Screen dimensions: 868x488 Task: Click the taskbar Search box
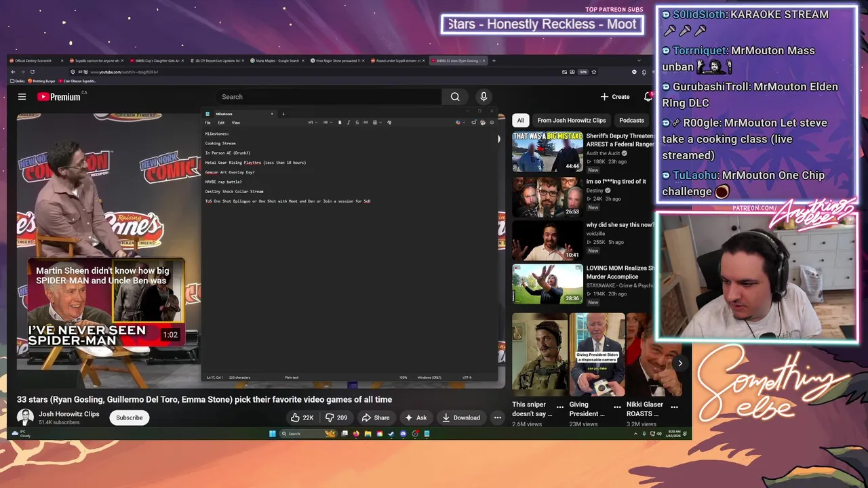point(309,434)
